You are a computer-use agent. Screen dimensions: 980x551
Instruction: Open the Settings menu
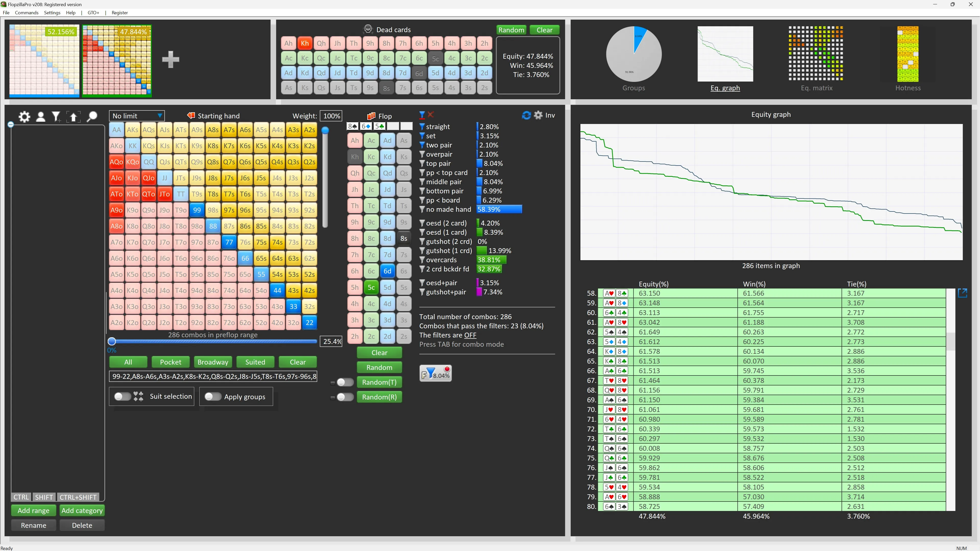tap(52, 12)
